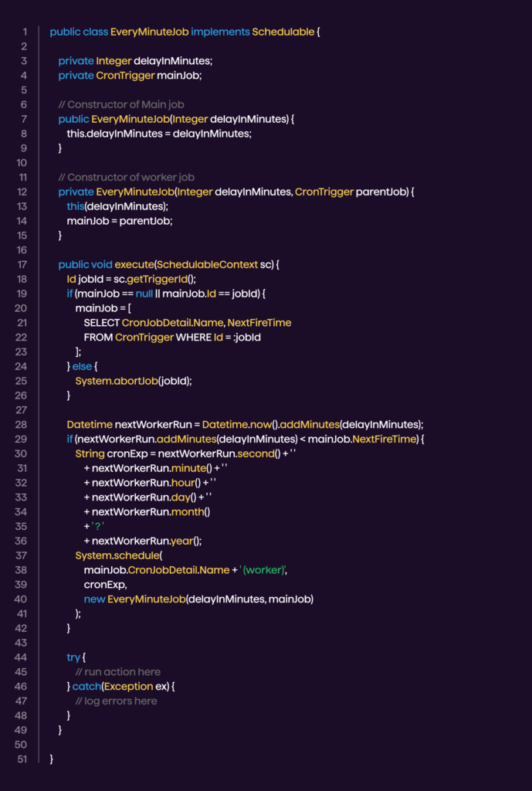The image size is (532, 791).
Task: Click line number 44 in the gutter
Action: 22,657
